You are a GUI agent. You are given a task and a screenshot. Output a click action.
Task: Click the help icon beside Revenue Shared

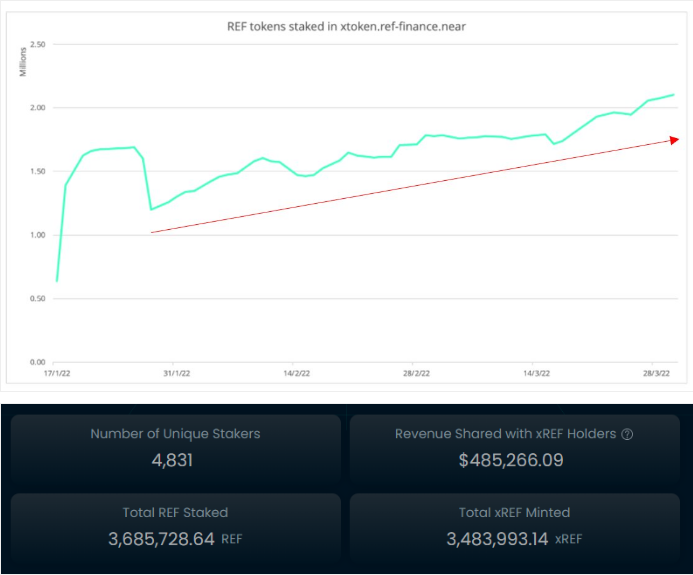627,434
